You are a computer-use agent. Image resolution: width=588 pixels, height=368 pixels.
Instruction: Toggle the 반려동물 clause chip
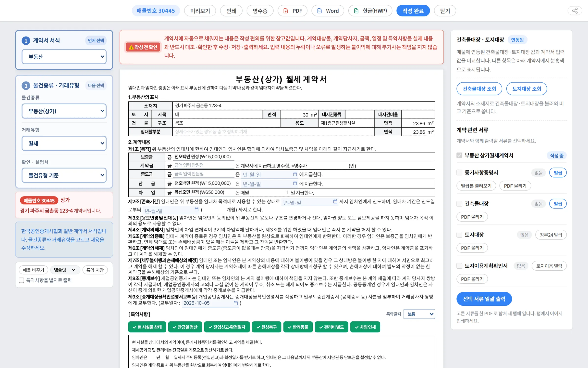coord(298,327)
